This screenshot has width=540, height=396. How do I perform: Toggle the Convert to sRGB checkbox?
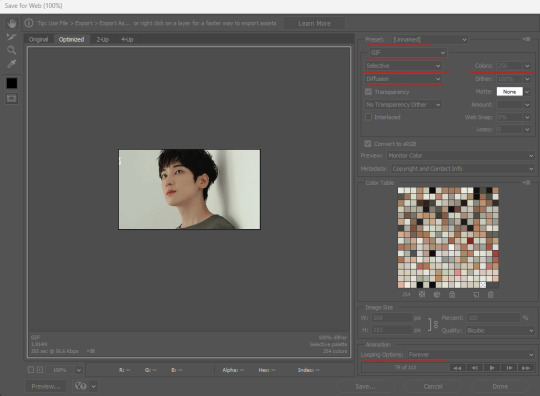pyautogui.click(x=368, y=144)
